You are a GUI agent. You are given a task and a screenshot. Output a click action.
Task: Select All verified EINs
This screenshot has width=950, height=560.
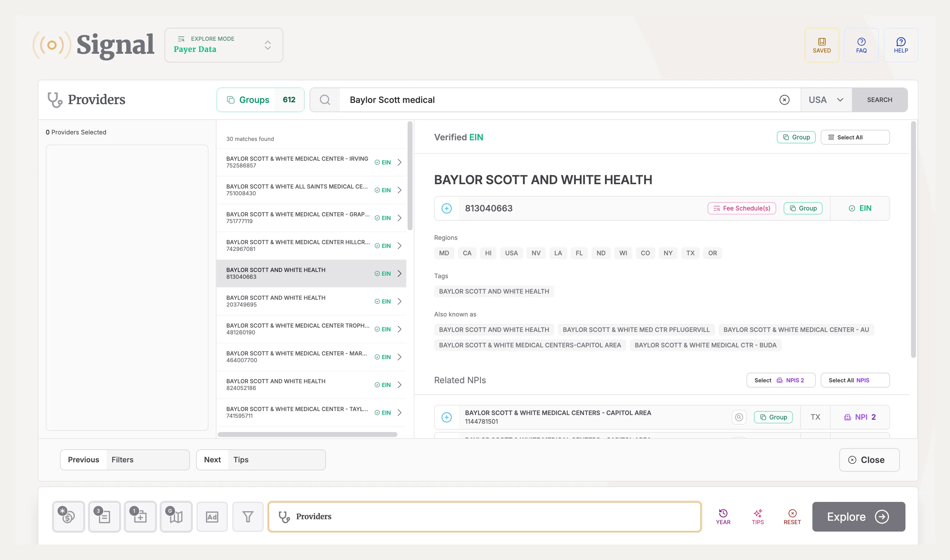tap(855, 137)
